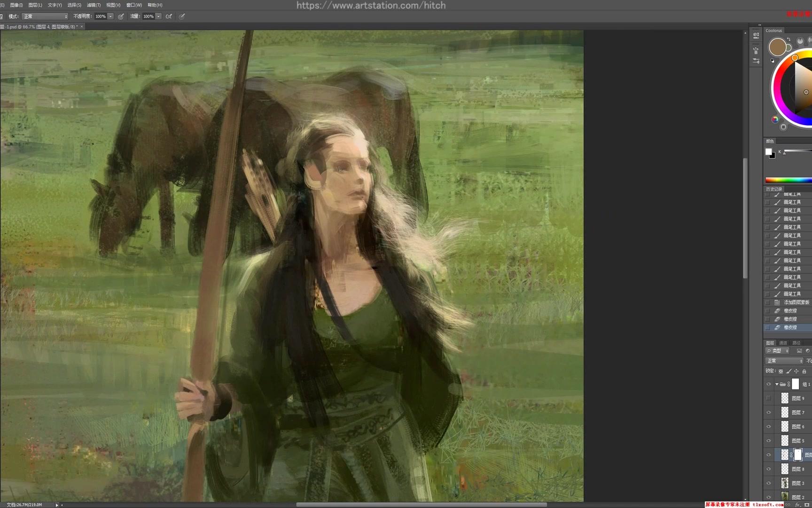812x508 pixels.
Task: Hide layer 图层 6
Action: (769, 427)
